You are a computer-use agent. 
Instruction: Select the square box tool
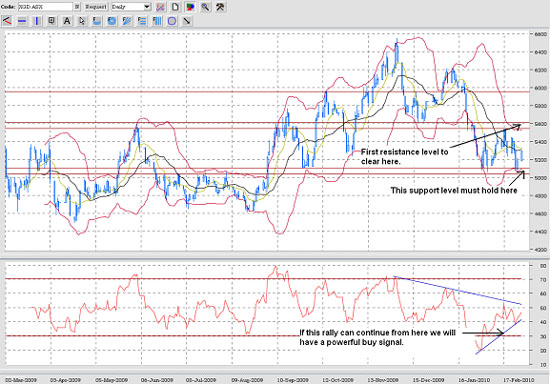click(52, 21)
